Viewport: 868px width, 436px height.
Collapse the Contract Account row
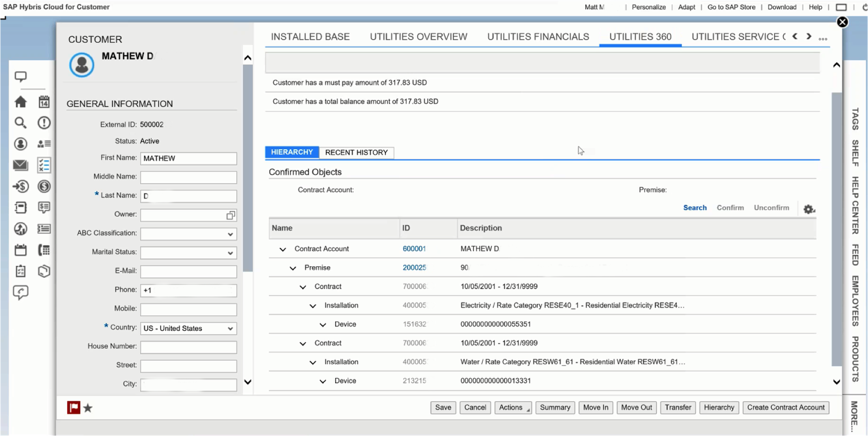point(283,249)
